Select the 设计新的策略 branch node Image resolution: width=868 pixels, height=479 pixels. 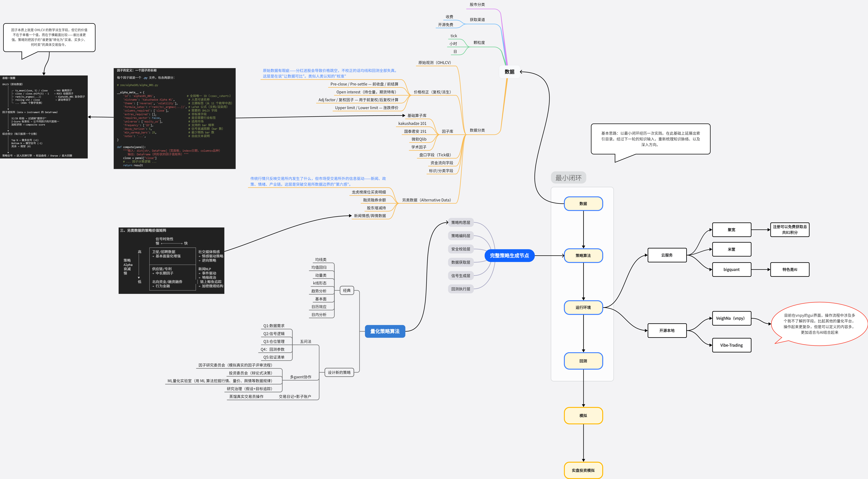[x=339, y=372]
